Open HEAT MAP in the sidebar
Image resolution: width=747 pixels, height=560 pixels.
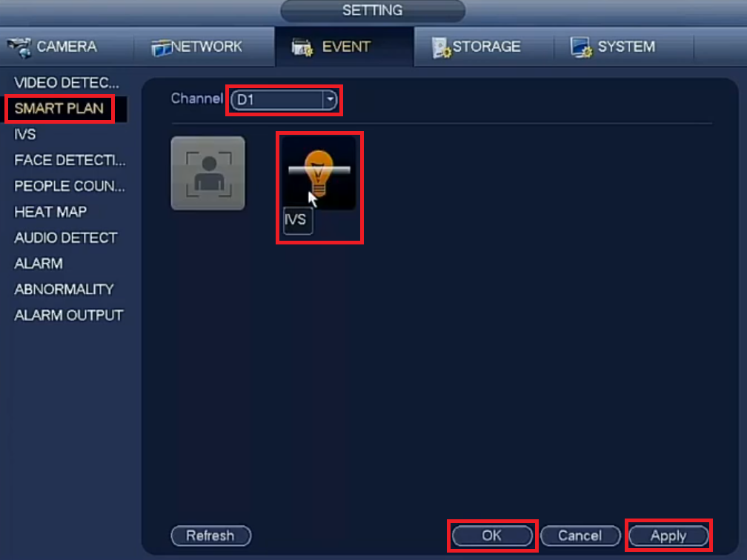click(x=50, y=212)
